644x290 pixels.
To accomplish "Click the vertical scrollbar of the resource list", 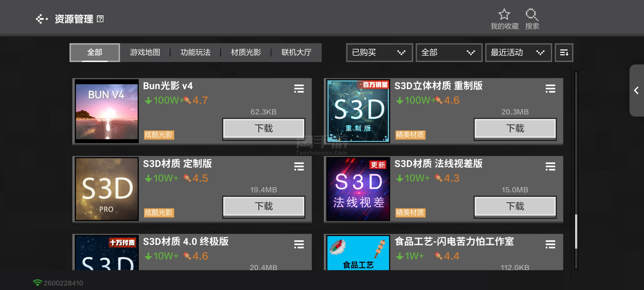I will pos(576,170).
